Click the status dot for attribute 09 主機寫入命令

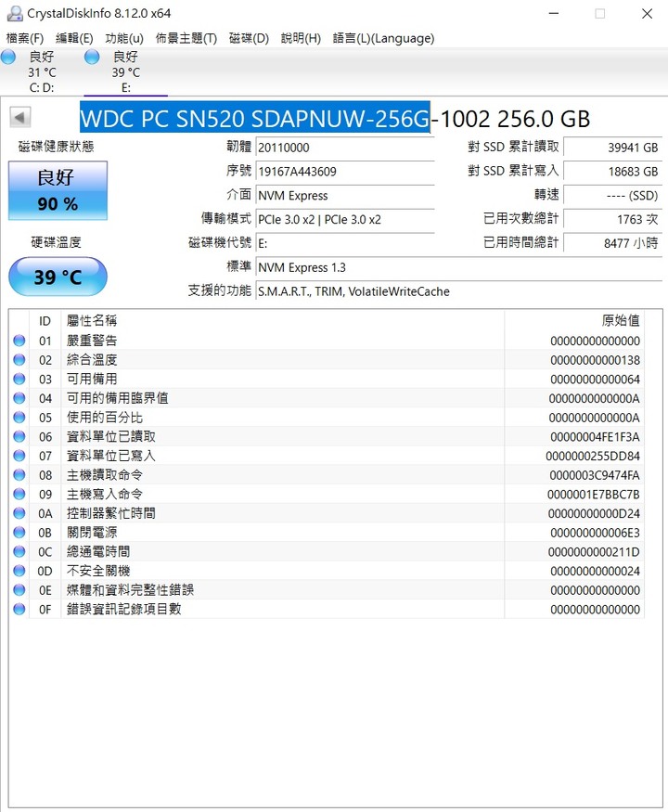[19, 494]
